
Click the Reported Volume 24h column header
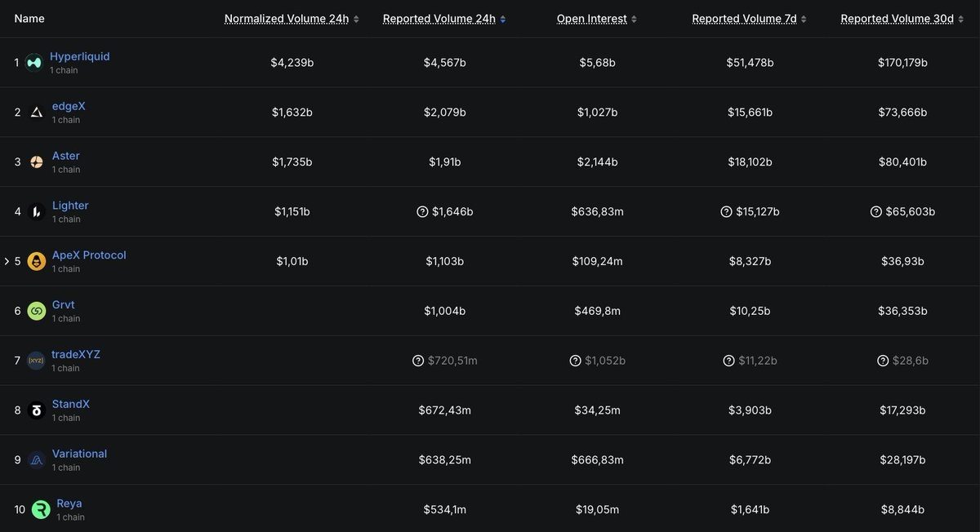point(439,19)
